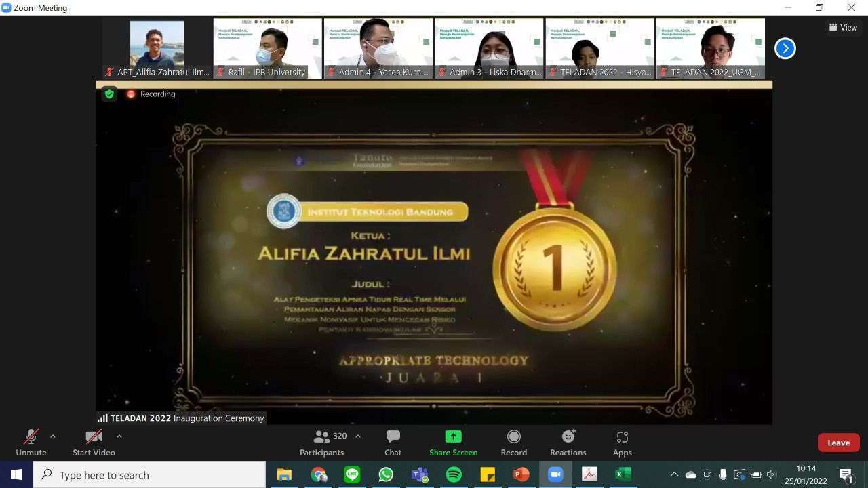The width and height of the screenshot is (868, 488).
Task: Click the Meet Now camera tray icon
Action: pyautogui.click(x=707, y=474)
